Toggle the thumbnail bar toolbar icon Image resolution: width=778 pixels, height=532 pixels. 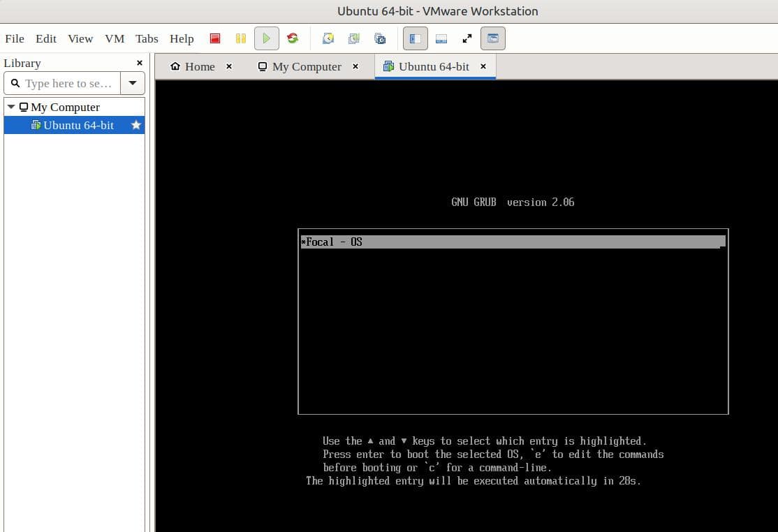(x=441, y=38)
